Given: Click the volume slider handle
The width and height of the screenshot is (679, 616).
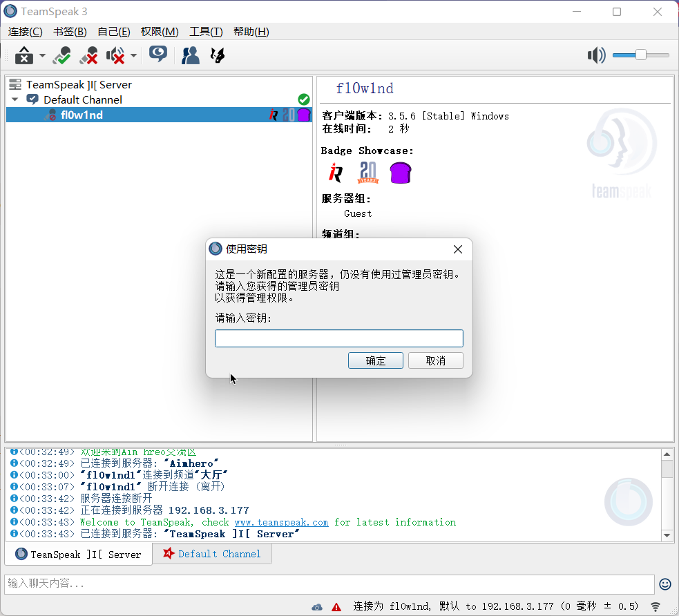Looking at the screenshot, I should pos(641,55).
